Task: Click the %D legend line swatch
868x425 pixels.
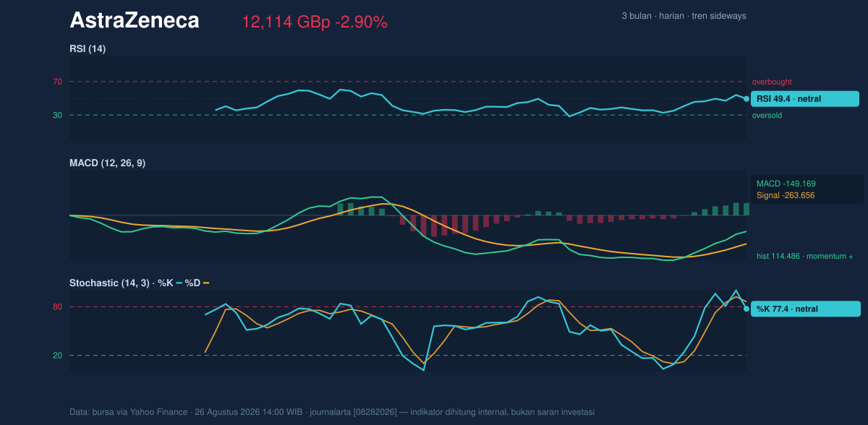Action: (x=206, y=283)
